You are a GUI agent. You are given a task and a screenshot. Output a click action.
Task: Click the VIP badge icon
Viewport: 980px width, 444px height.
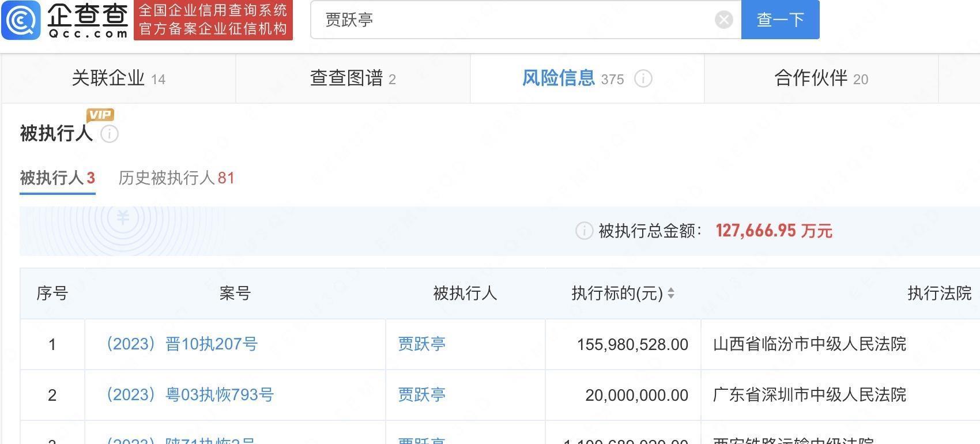[100, 115]
